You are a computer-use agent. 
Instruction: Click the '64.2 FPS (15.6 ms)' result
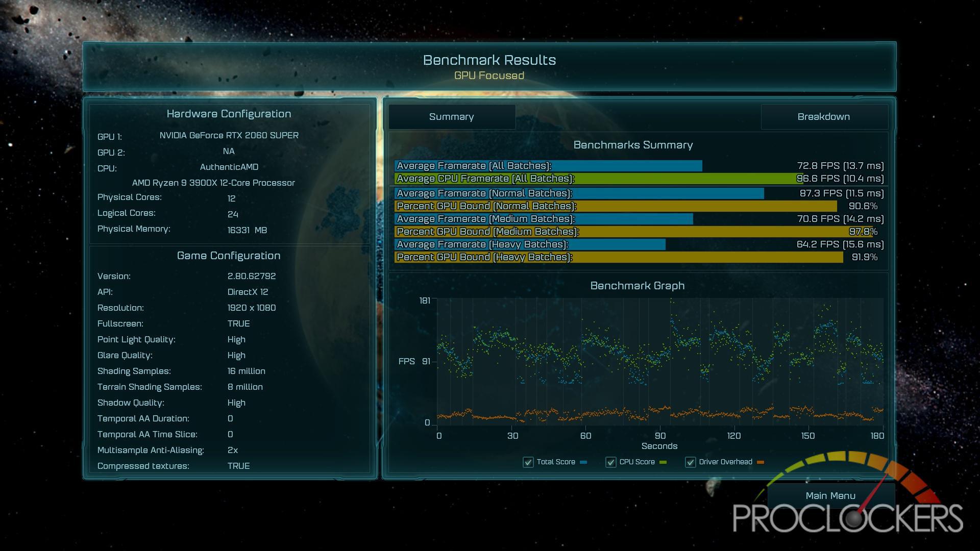(x=840, y=244)
